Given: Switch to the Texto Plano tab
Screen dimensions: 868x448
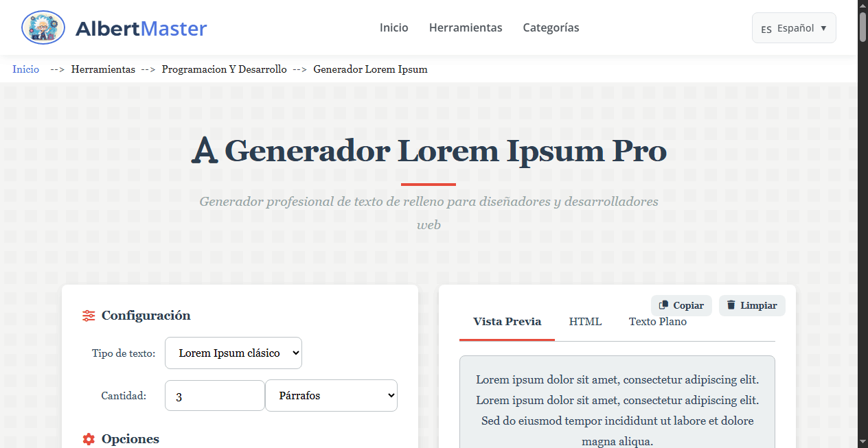Looking at the screenshot, I should click(x=657, y=321).
